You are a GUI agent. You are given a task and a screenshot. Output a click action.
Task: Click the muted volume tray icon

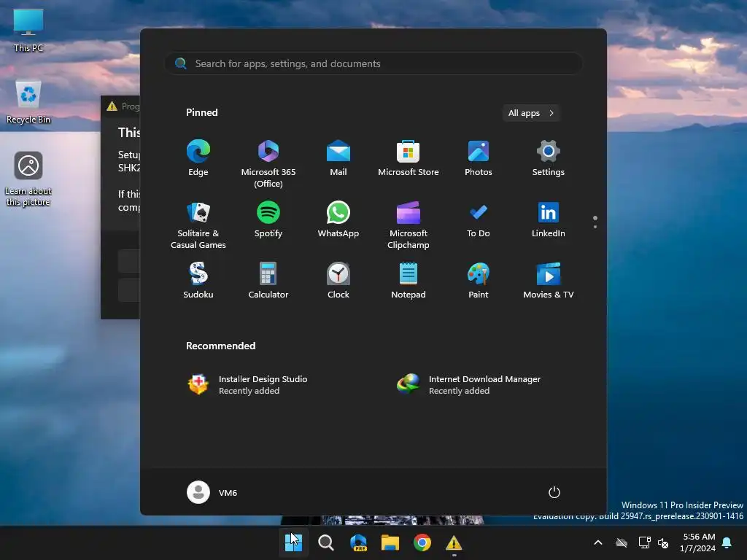[663, 542]
